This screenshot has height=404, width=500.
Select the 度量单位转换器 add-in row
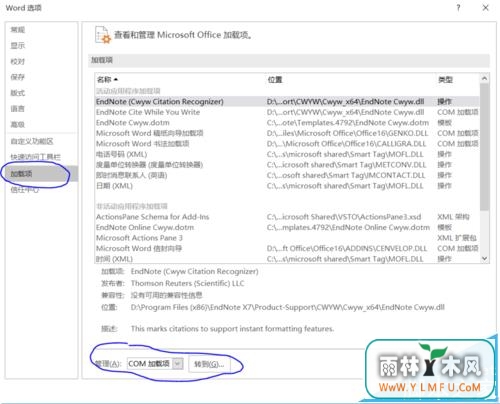click(x=287, y=165)
